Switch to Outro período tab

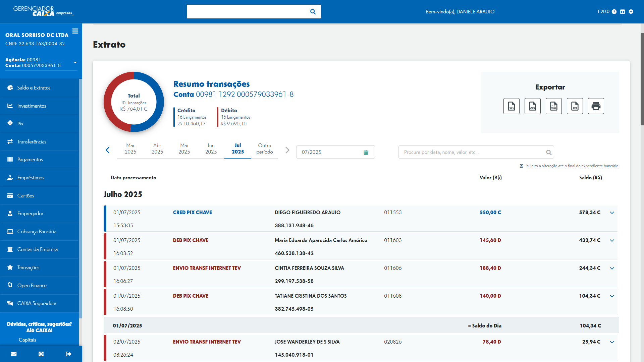[264, 148]
